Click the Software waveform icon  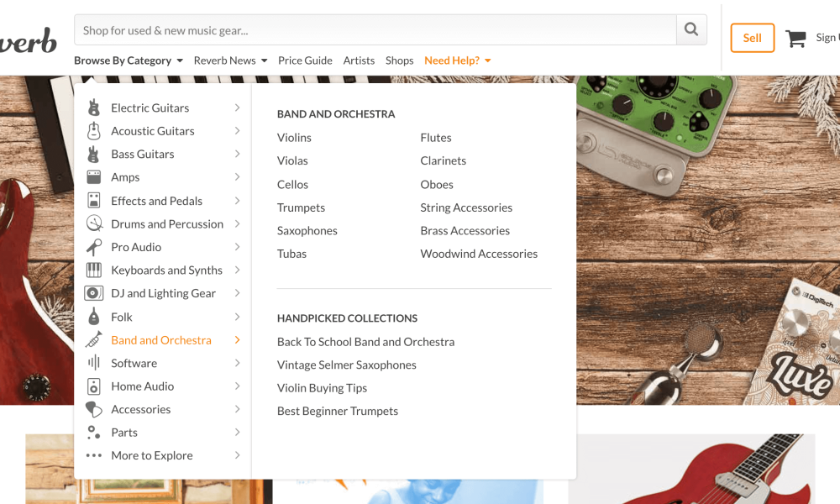coord(94,363)
